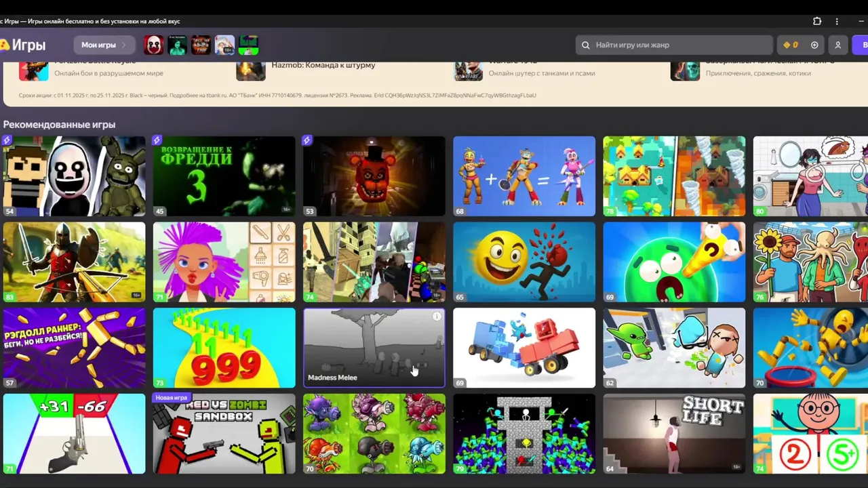Open the coin balance showing 0
868x488 pixels.
[x=791, y=45]
